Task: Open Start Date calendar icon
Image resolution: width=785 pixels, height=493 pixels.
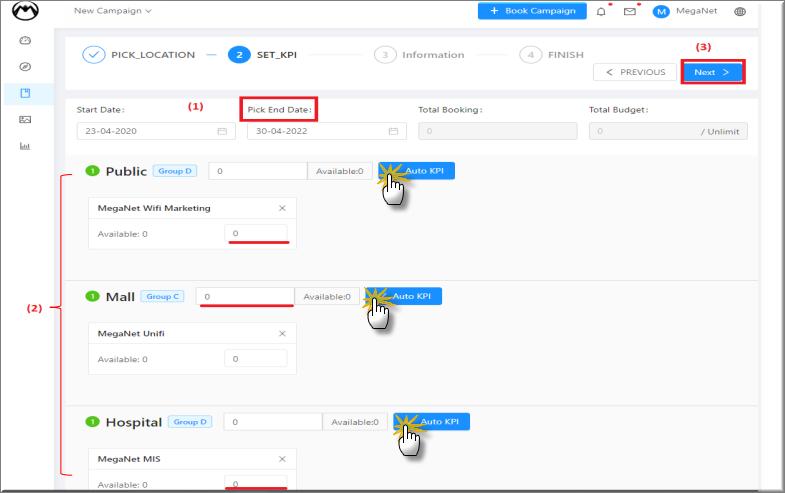Action: tap(222, 131)
